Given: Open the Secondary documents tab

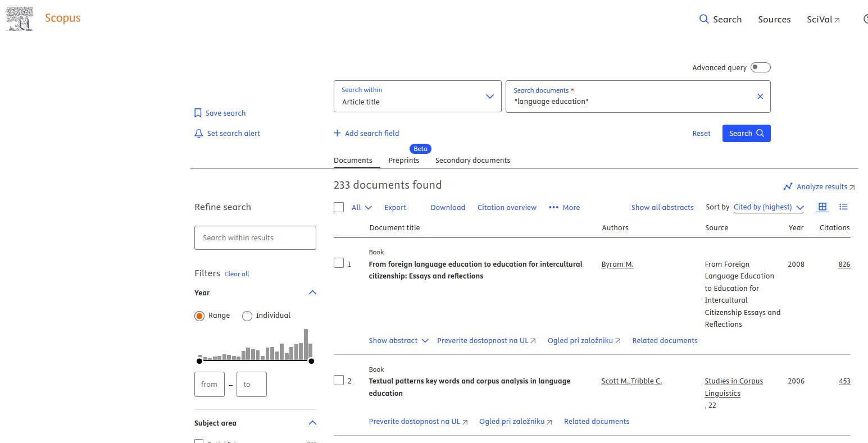Looking at the screenshot, I should [472, 161].
